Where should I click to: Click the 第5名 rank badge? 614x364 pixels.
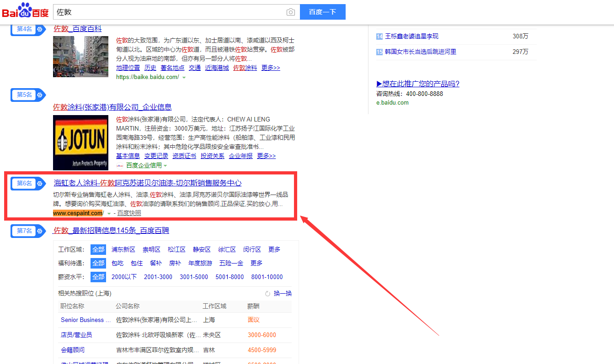coord(28,95)
